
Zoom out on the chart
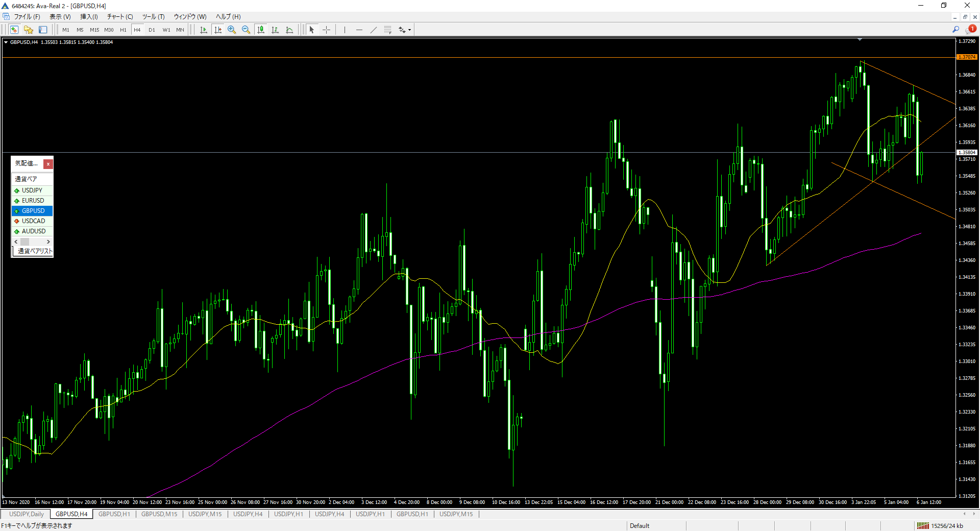[x=246, y=30]
